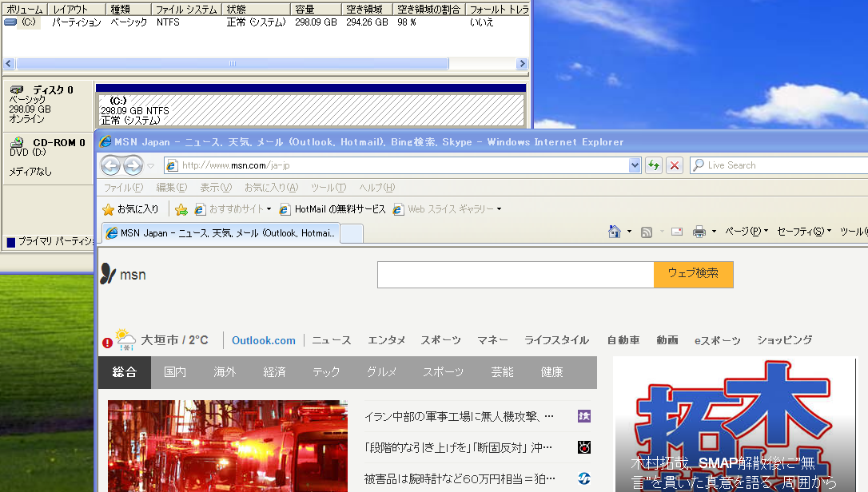The height and width of the screenshot is (492, 868).
Task: Open headline 「段階的な引き上げを」「断固反対」
Action: 458,447
